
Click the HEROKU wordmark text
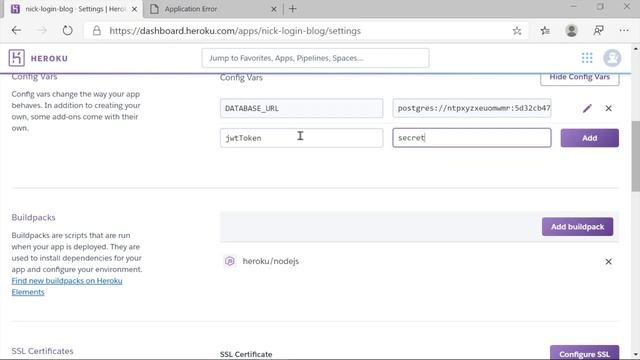[49, 58]
